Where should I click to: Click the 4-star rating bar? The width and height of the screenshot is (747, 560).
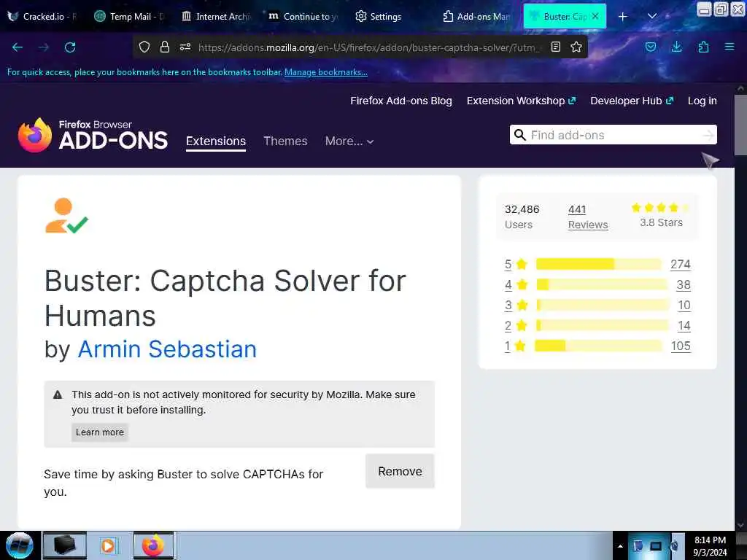pyautogui.click(x=602, y=284)
